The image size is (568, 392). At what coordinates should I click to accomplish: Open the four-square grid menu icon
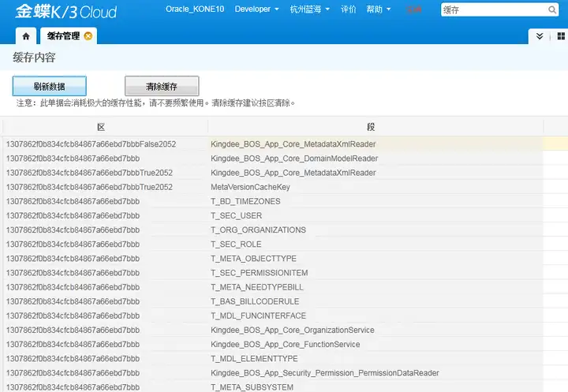click(561, 35)
